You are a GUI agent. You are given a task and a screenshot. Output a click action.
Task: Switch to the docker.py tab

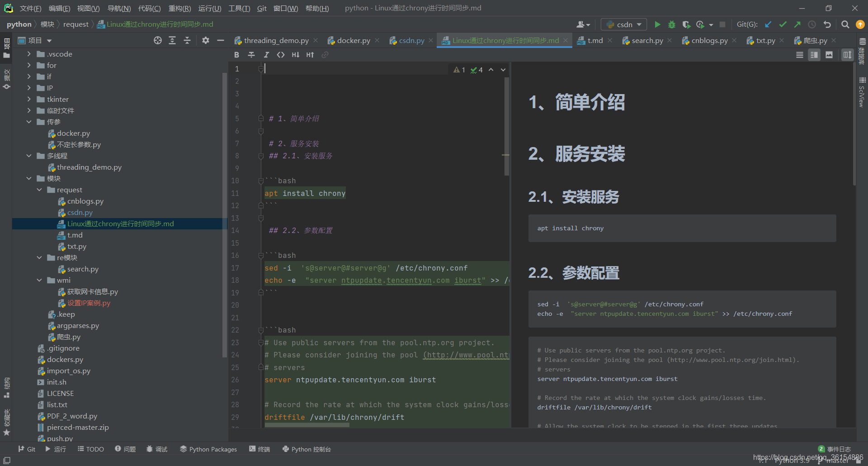click(354, 40)
